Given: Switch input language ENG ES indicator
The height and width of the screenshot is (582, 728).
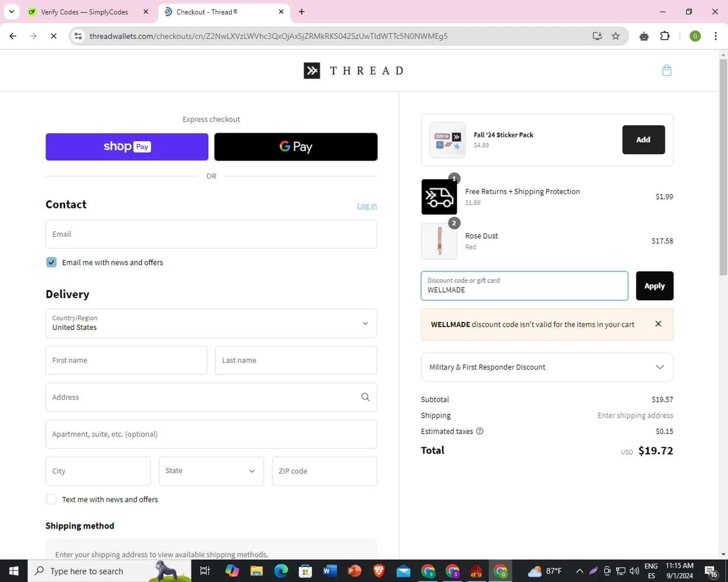Looking at the screenshot, I should click(x=651, y=571).
